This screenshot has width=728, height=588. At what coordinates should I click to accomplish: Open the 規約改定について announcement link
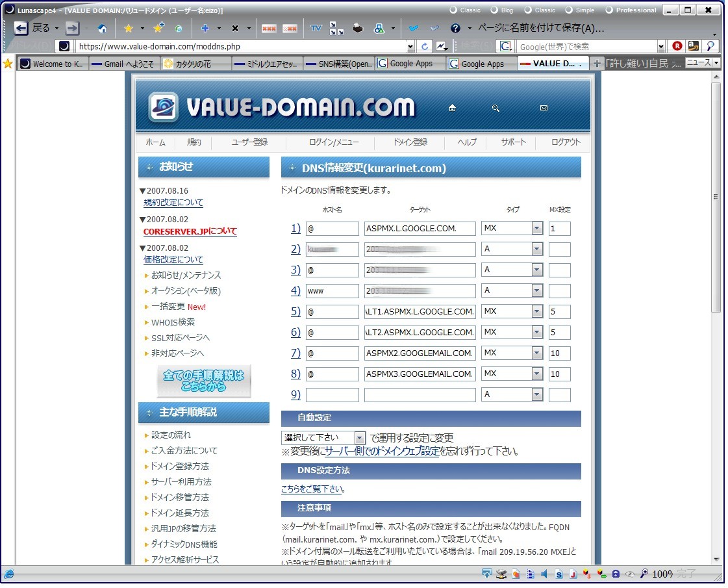coord(173,203)
